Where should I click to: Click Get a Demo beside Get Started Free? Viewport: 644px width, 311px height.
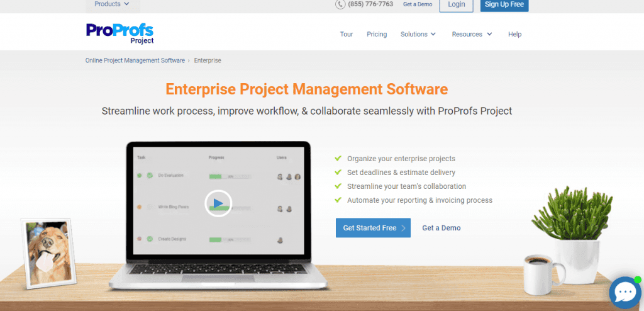tap(441, 228)
